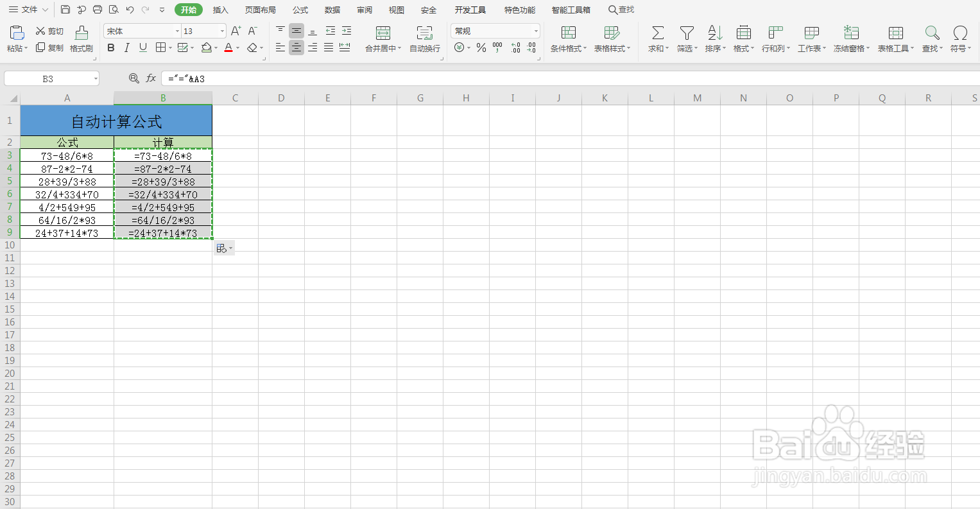Click the decrease decimal places icon
The image size is (980, 509).
[x=531, y=47]
